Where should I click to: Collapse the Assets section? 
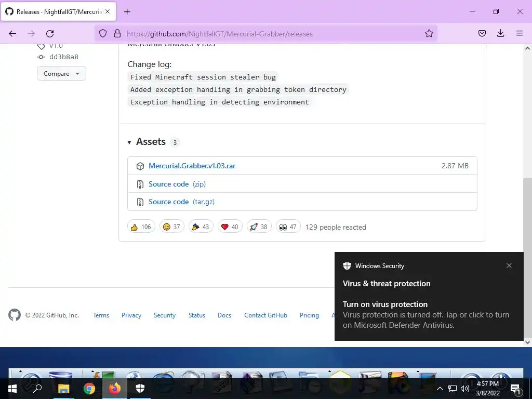[x=129, y=142]
